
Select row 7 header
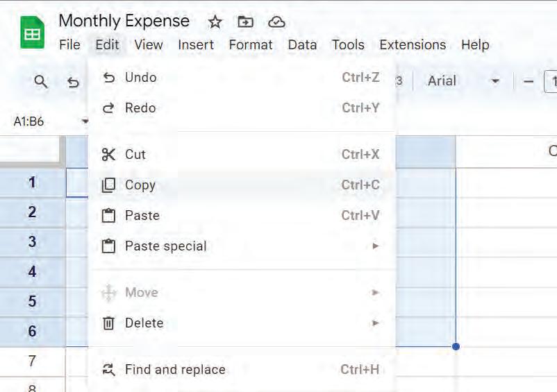(32, 361)
